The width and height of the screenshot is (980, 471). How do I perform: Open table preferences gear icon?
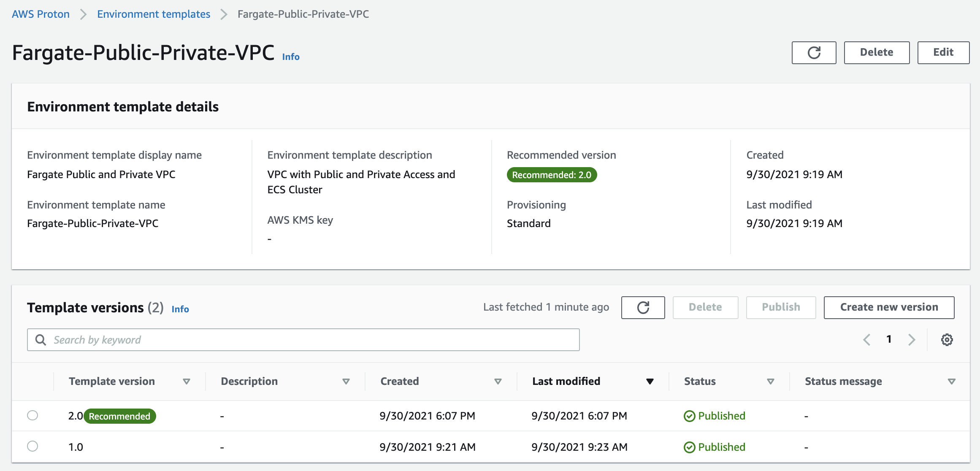[947, 340]
